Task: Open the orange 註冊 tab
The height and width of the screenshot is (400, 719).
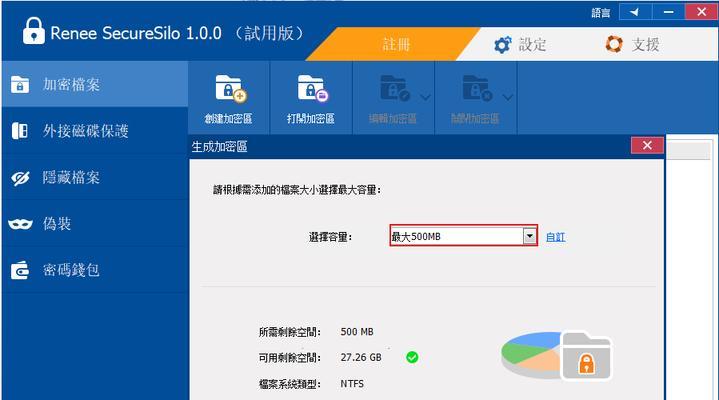Action: coord(393,44)
